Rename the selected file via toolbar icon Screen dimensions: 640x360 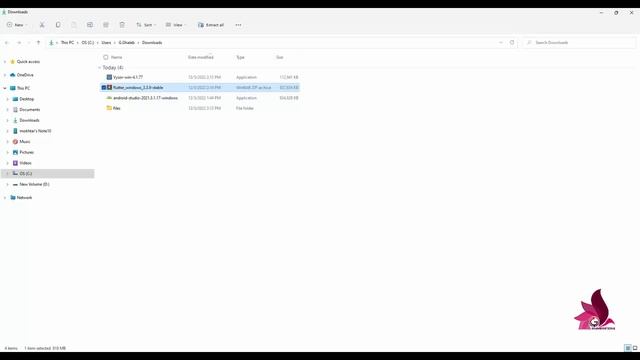click(90, 25)
